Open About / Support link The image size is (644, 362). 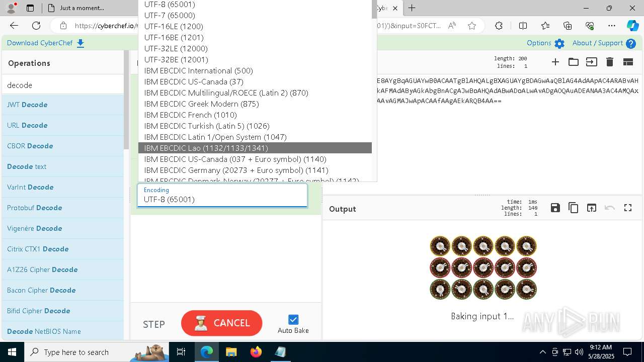[598, 43]
